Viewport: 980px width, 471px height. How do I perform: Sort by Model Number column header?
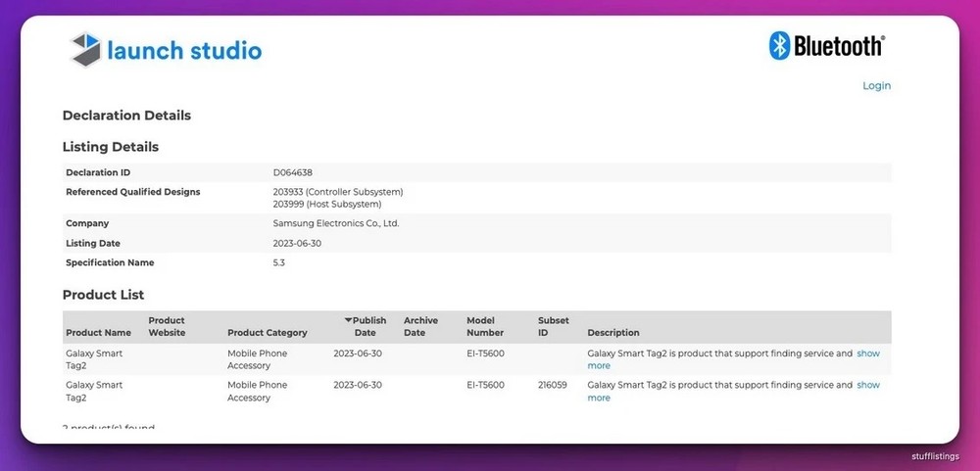tap(485, 326)
